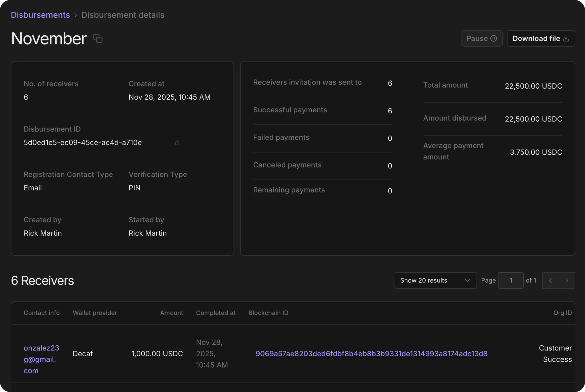Open the Show 20 results dropdown
The width and height of the screenshot is (585, 392).
point(435,281)
